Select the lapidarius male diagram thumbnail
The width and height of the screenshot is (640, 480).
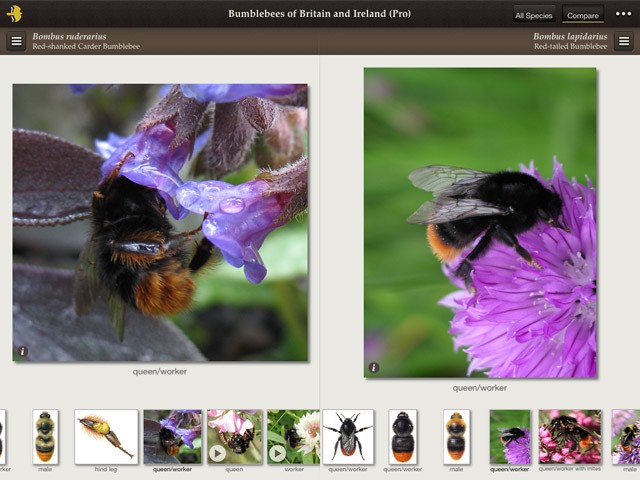coord(456,437)
